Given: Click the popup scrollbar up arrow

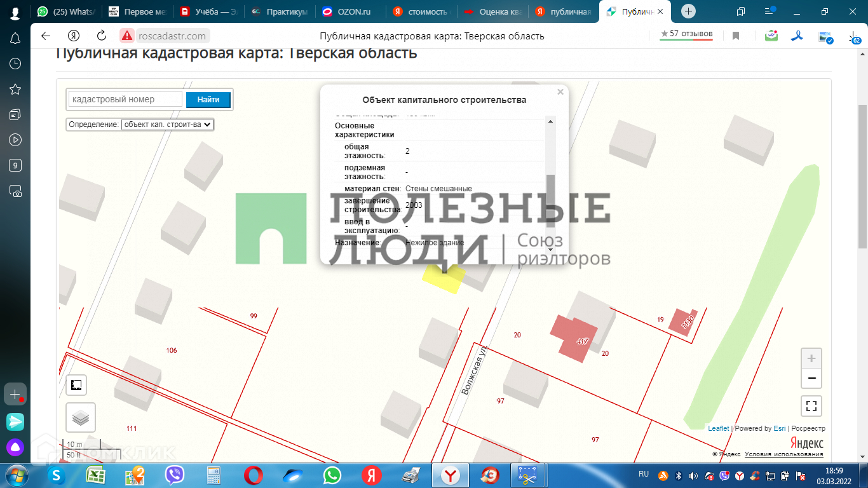Looking at the screenshot, I should [x=551, y=121].
